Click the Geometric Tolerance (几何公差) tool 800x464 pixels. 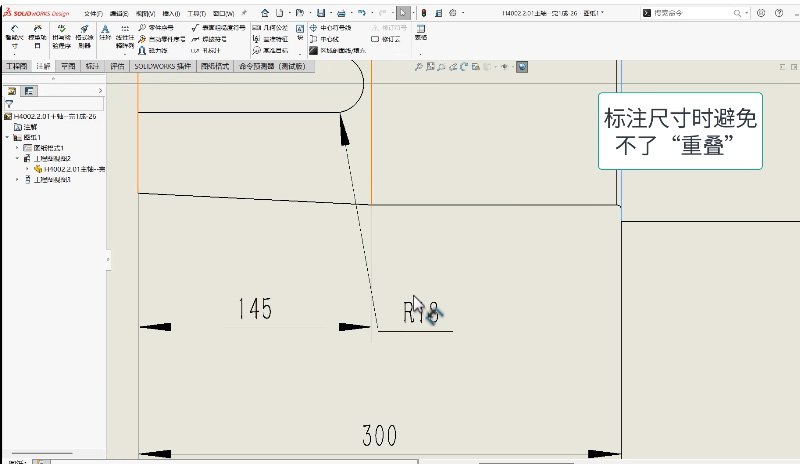click(270, 28)
